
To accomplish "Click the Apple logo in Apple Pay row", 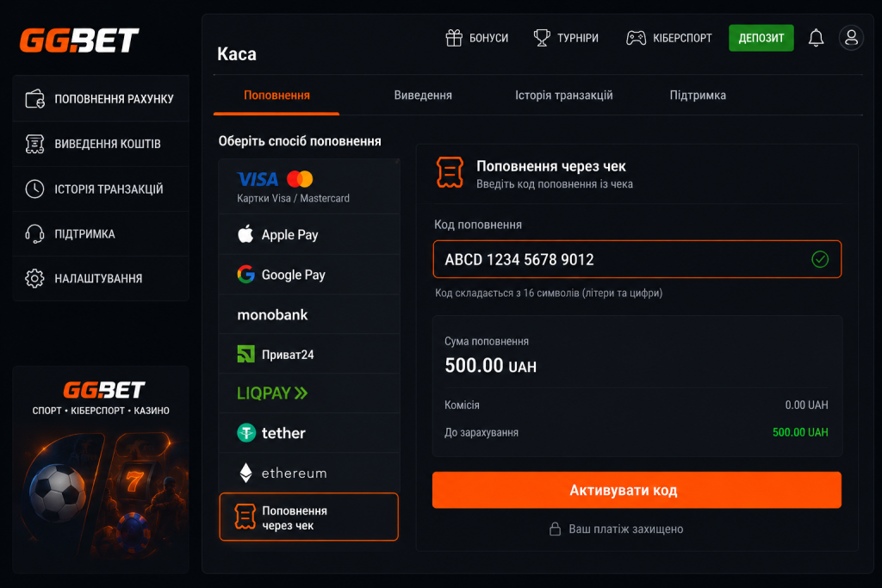I will 245,233.
